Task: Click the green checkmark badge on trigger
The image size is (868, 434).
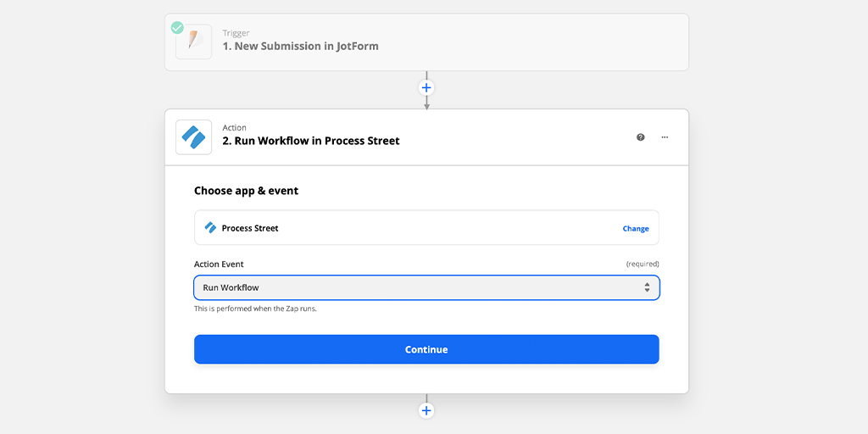Action: click(177, 28)
